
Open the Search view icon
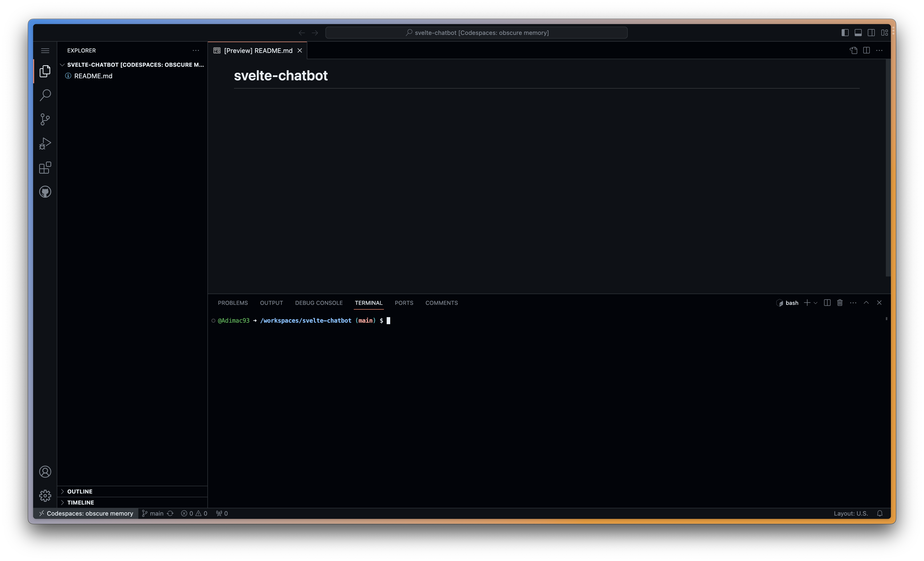[45, 95]
